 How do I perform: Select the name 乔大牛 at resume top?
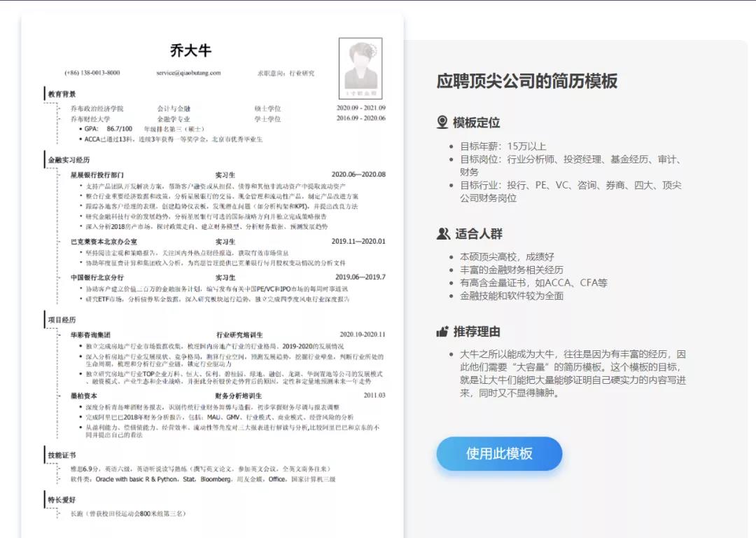point(190,51)
